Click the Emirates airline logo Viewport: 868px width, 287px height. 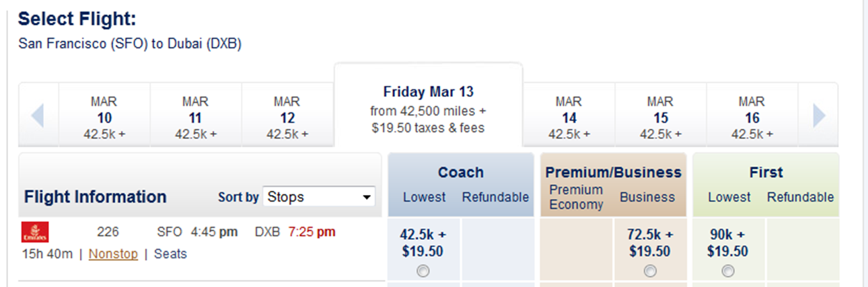(x=35, y=232)
